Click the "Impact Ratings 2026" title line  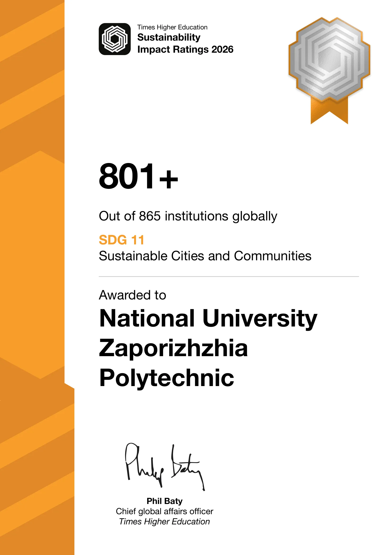pyautogui.click(x=185, y=50)
